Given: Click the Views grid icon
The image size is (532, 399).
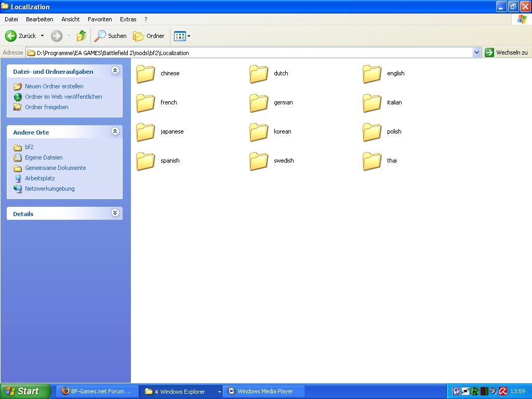Looking at the screenshot, I should coord(179,36).
